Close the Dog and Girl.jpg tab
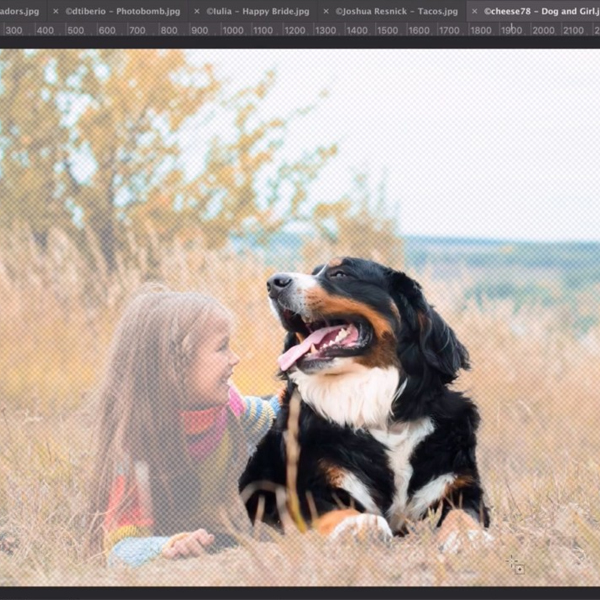Viewport: 600px width, 600px height. tap(474, 11)
